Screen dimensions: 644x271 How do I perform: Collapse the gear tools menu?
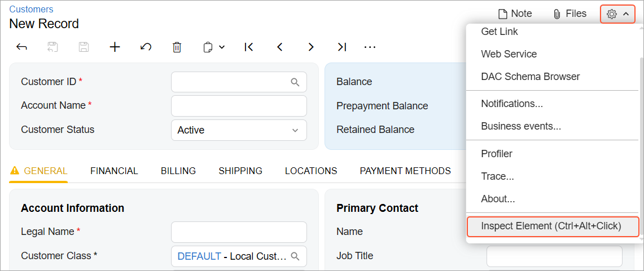click(617, 14)
